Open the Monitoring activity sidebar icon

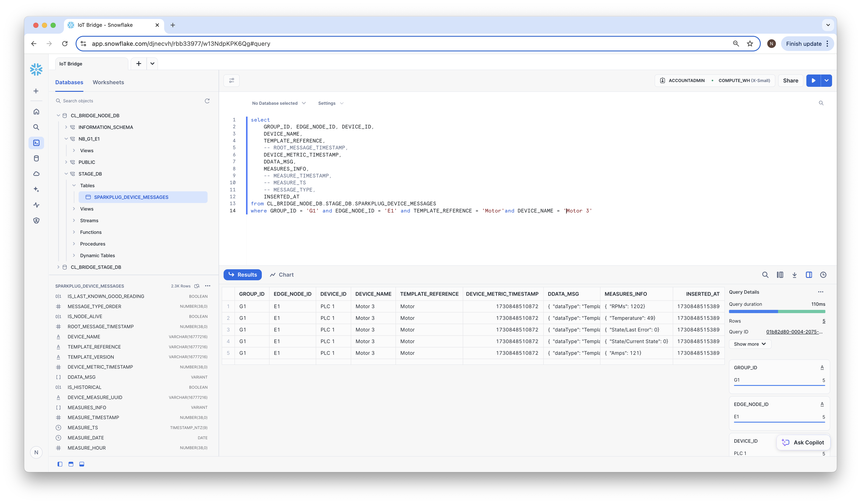(36, 205)
